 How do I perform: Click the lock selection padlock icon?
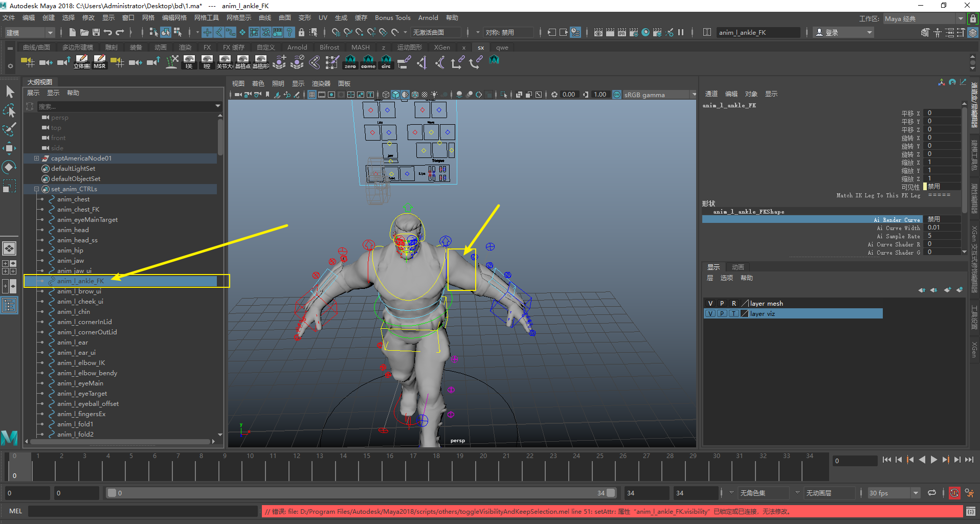point(301,32)
